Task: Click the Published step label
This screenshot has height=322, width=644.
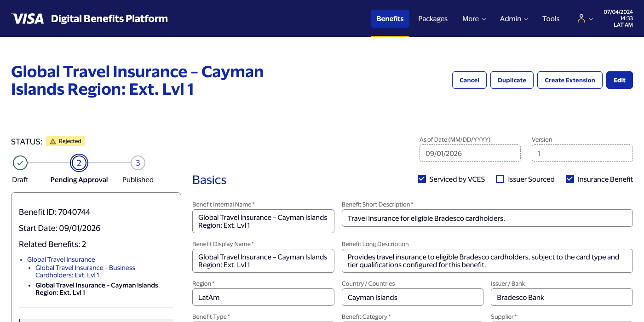Action: pos(138,180)
